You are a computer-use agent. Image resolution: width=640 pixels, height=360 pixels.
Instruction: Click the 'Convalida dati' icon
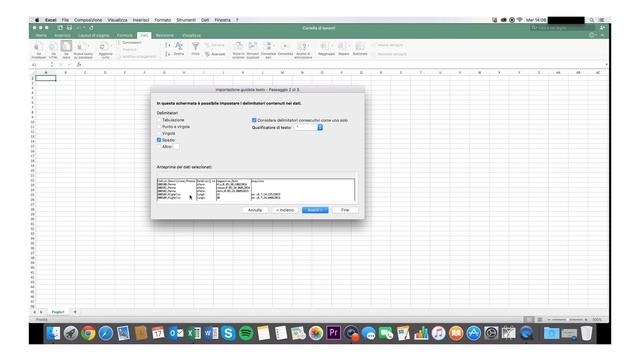[267, 46]
